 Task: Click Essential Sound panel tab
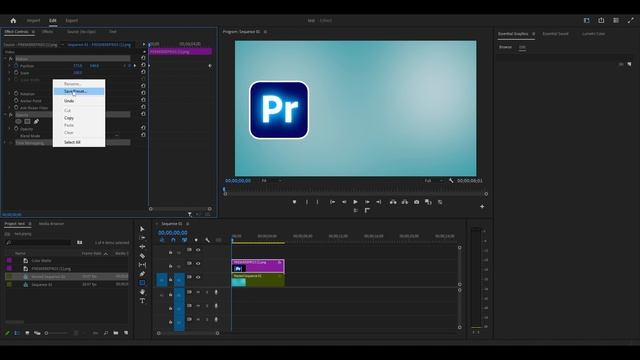(555, 33)
